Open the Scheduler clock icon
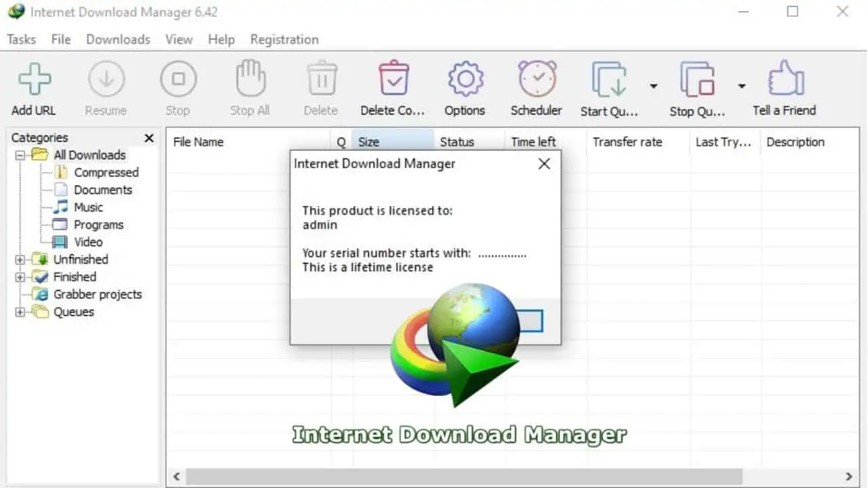The height and width of the screenshot is (488, 868). point(537,79)
